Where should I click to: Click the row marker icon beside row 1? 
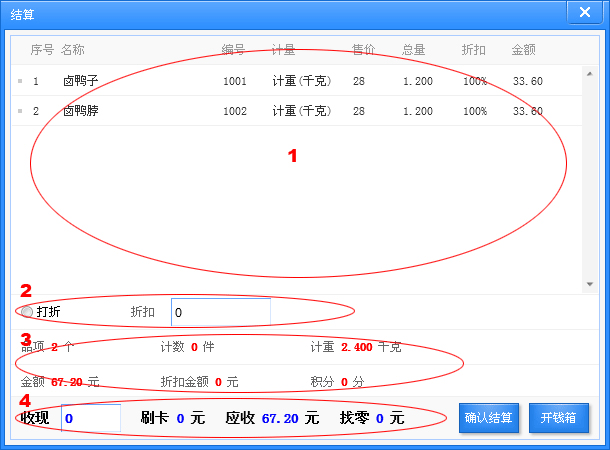coord(20,81)
